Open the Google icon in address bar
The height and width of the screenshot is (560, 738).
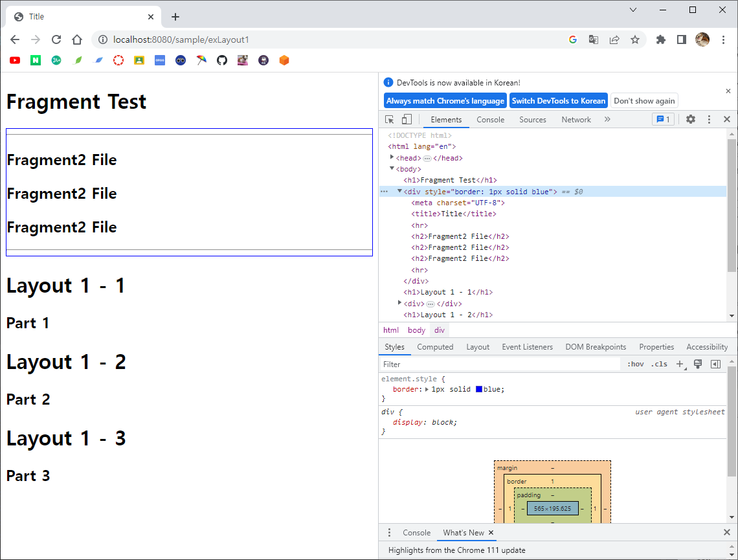click(573, 39)
